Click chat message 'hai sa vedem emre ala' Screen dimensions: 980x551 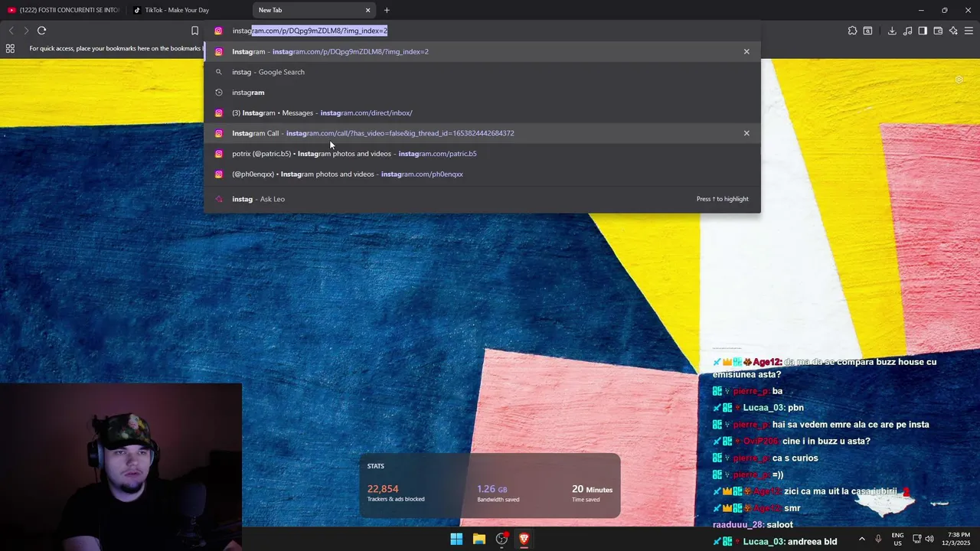pos(851,424)
